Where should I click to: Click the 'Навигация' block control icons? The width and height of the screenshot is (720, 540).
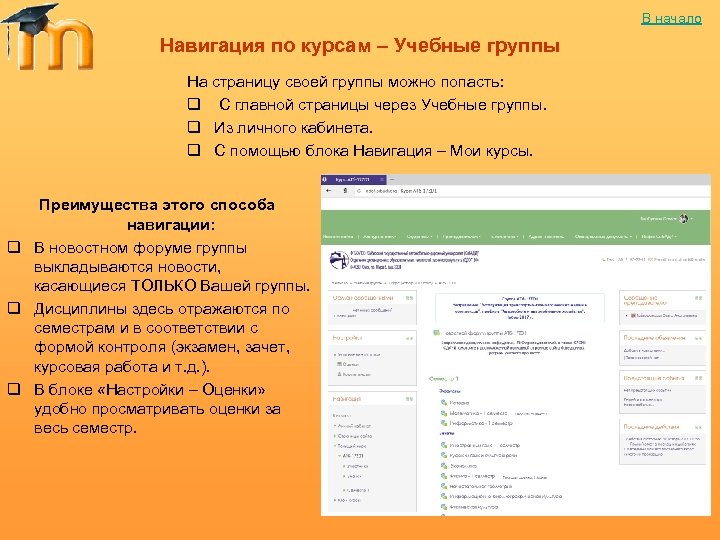pyautogui.click(x=409, y=399)
